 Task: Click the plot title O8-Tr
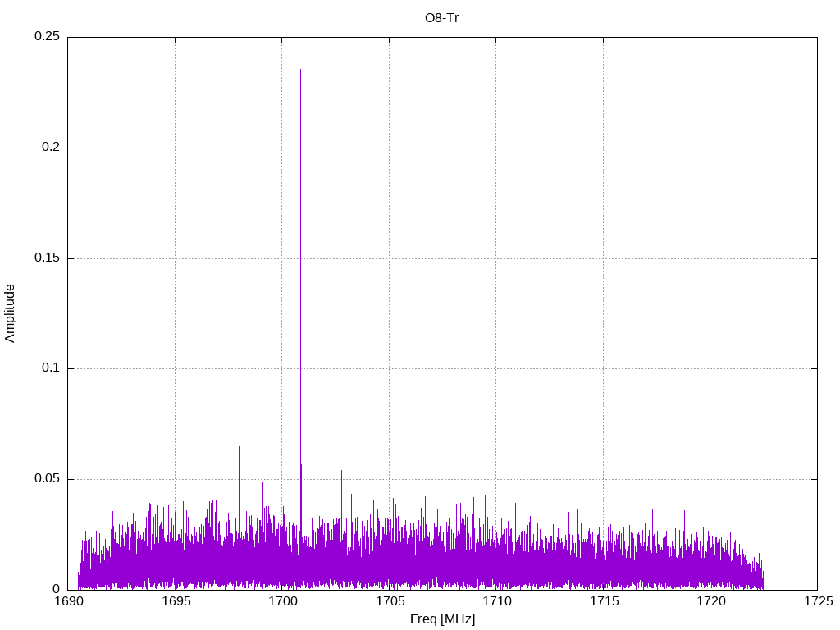[x=442, y=17]
